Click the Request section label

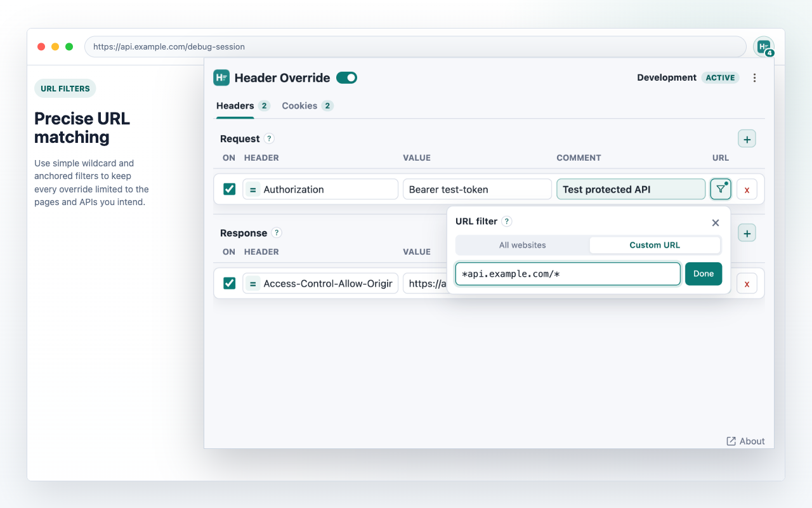pos(240,138)
